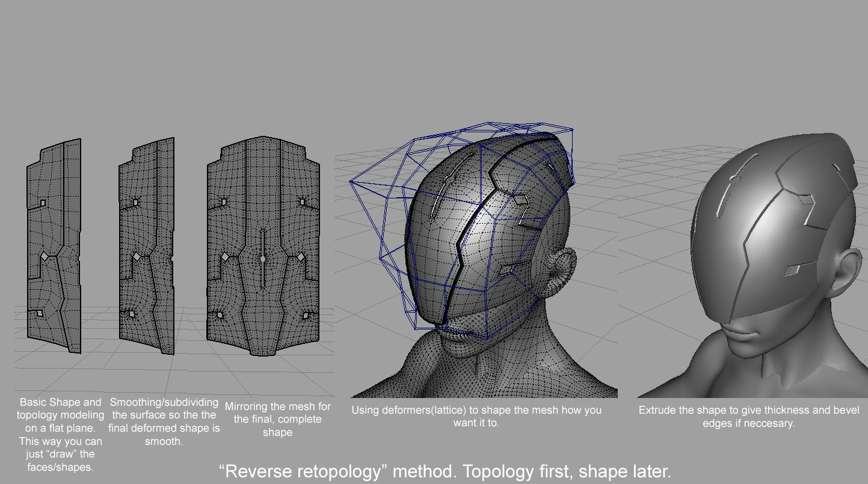Select the subdivided half-mesh in the second step
Viewport: 868px width, 484px height.
click(x=147, y=245)
